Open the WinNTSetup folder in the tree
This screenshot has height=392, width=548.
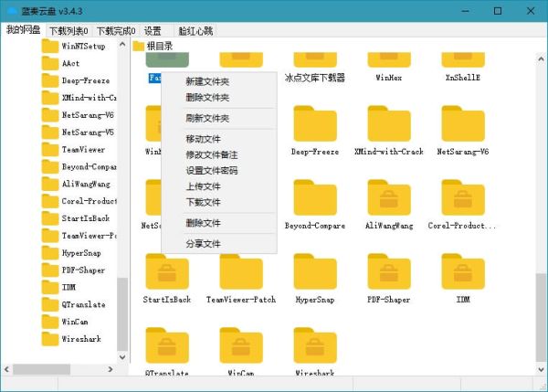tap(73, 47)
